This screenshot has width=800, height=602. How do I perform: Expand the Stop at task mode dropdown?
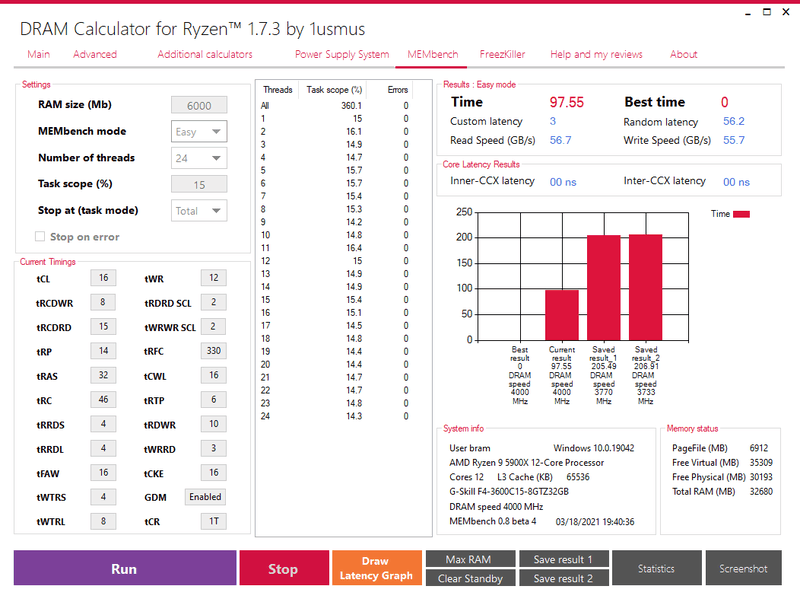[199, 211]
